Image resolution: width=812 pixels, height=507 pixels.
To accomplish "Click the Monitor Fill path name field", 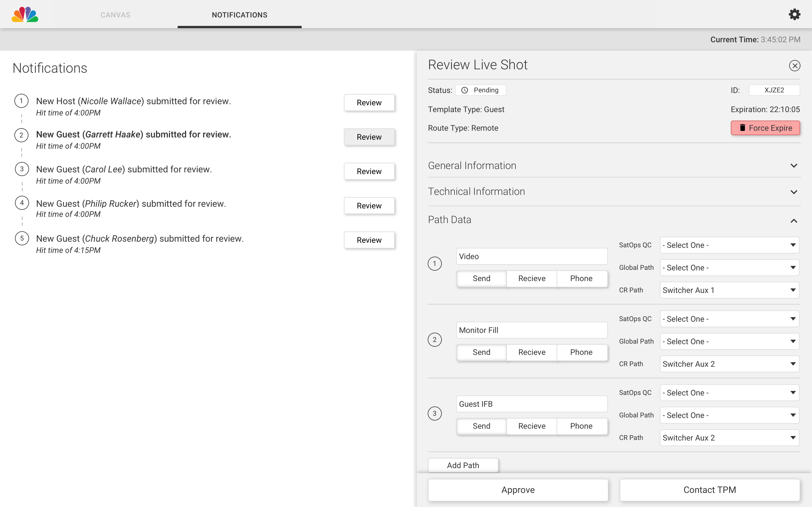I will (x=531, y=330).
